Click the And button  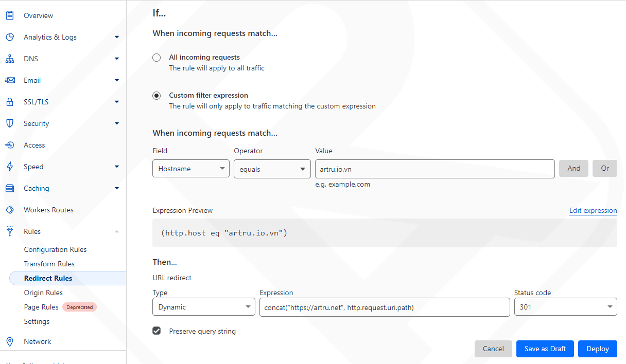[573, 169]
